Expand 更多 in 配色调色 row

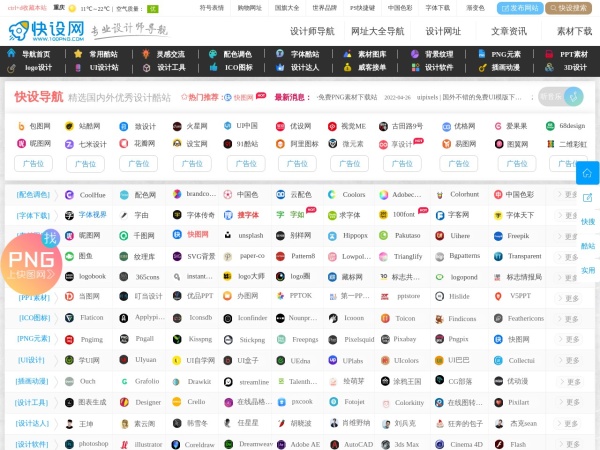tap(568, 194)
